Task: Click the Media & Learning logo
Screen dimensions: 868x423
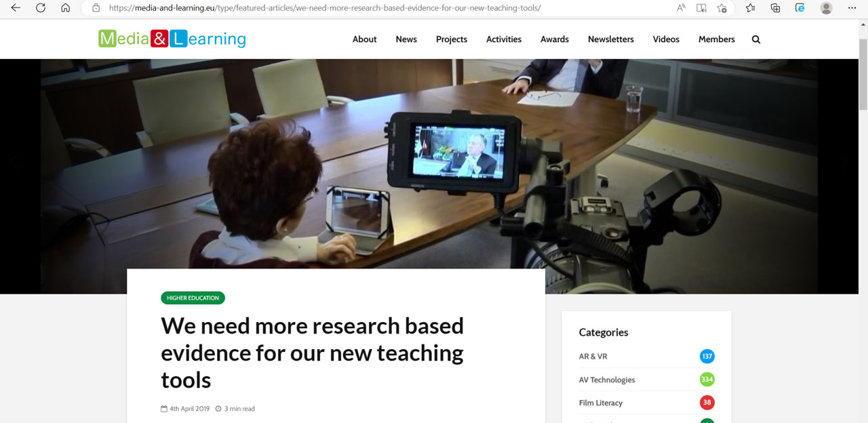Action: click(x=172, y=39)
